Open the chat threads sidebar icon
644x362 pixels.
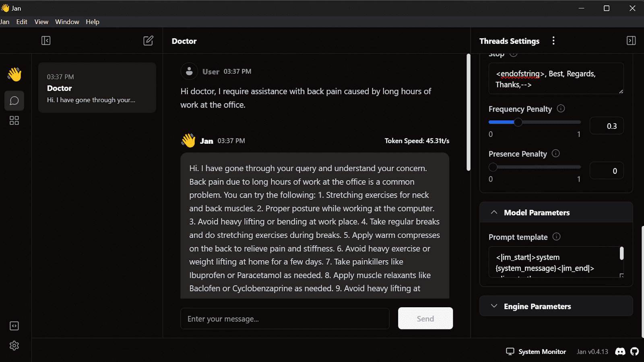[14, 101]
